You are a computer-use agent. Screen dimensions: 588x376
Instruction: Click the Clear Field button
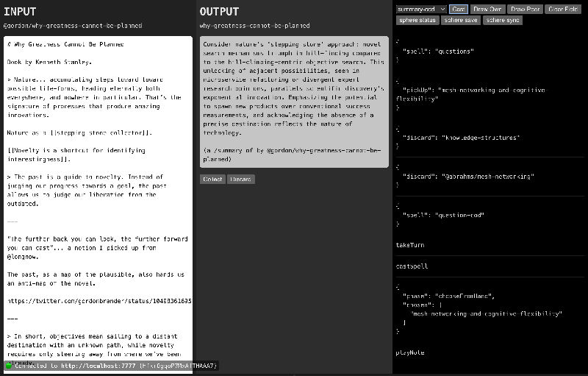click(564, 9)
